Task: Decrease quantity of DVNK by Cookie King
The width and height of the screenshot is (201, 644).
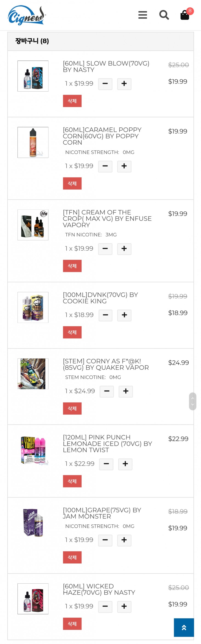Action: [105, 315]
